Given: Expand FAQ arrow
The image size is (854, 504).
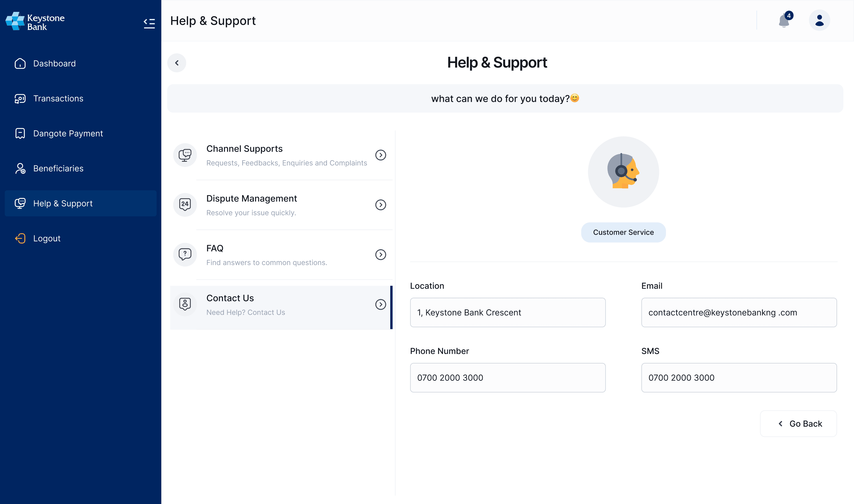Looking at the screenshot, I should coord(381,255).
